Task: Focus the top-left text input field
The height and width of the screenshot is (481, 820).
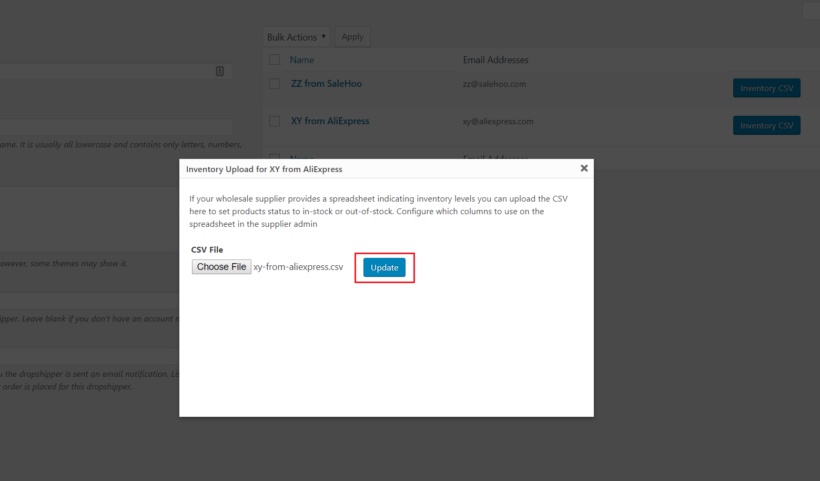Action: 116,71
